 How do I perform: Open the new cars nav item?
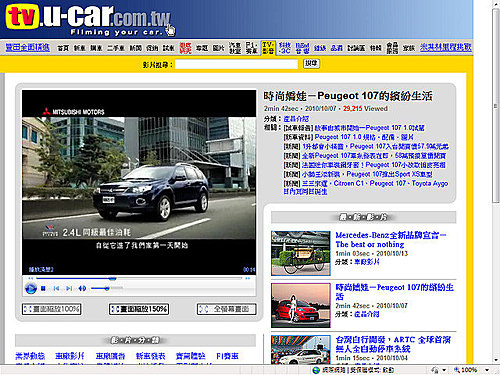click(x=80, y=48)
